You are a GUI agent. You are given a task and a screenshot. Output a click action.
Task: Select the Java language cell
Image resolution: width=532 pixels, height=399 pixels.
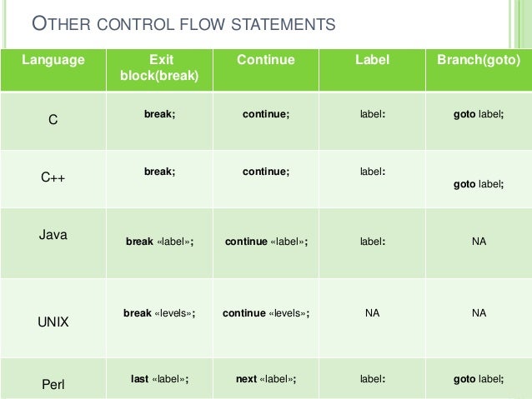[x=53, y=243]
